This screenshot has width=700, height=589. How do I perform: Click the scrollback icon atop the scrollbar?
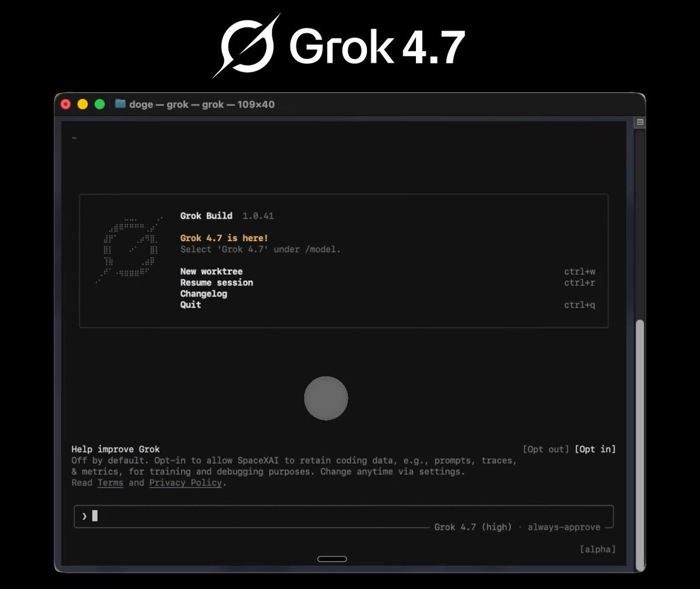[x=640, y=122]
